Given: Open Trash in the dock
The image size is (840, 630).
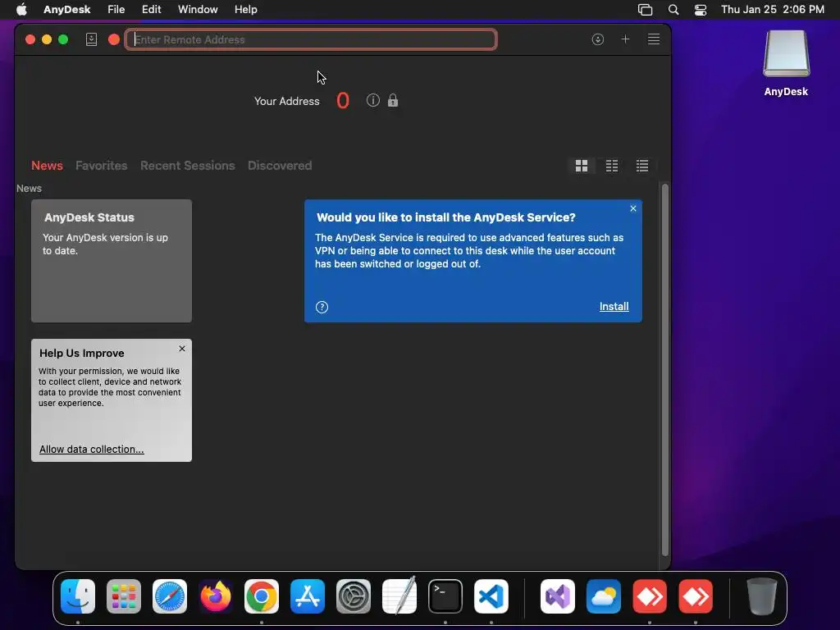Looking at the screenshot, I should click(x=762, y=596).
